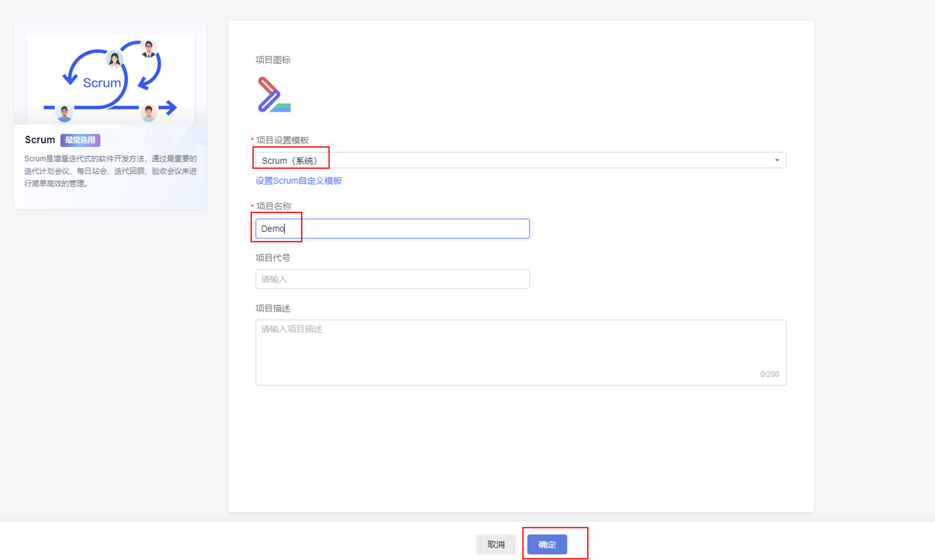The width and height of the screenshot is (935, 560).
Task: Click the 0/200 character counter
Action: [769, 374]
